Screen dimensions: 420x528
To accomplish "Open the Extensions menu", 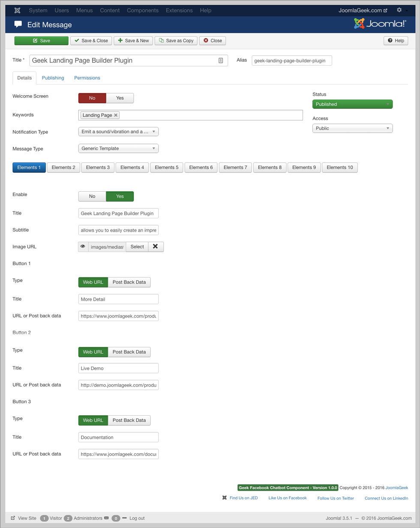I will click(x=179, y=10).
